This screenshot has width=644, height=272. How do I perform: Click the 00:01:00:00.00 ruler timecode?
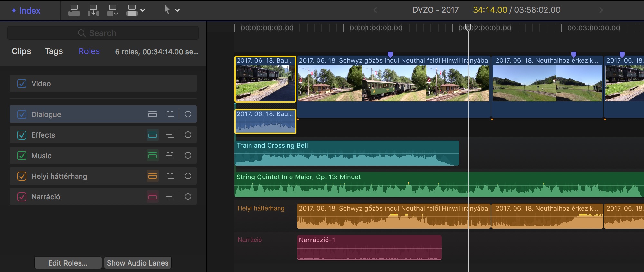376,28
